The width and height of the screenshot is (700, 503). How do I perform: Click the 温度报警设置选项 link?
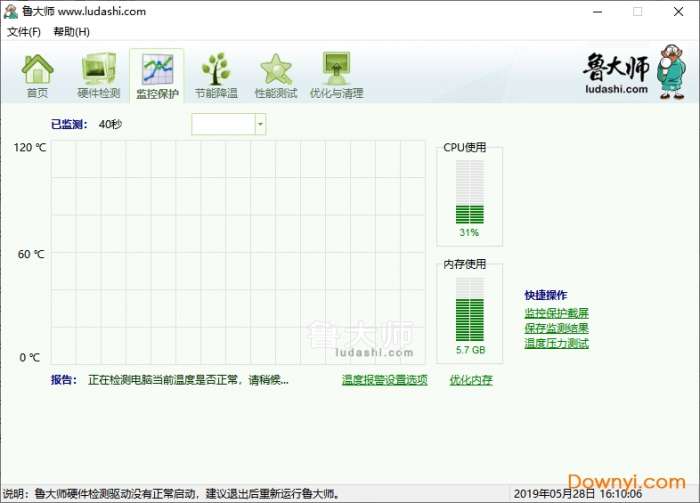385,380
